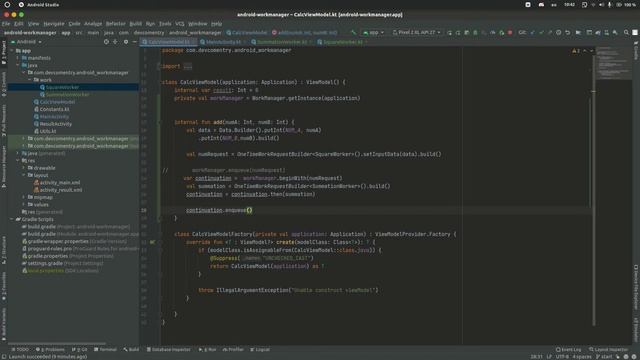Click the Ubuntu Activities icon in top bar

(7, 4)
